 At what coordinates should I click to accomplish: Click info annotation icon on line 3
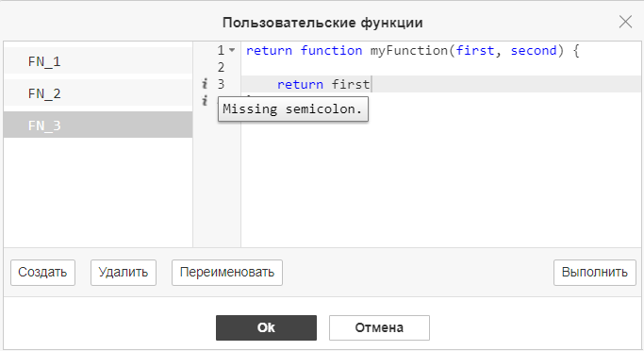(205, 84)
